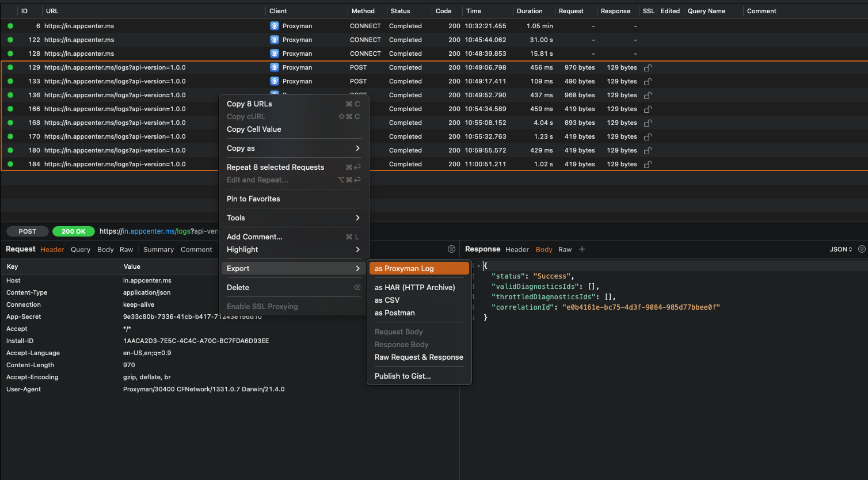The height and width of the screenshot is (480, 868).
Task: Switch to Response Body tab
Action: coord(544,249)
